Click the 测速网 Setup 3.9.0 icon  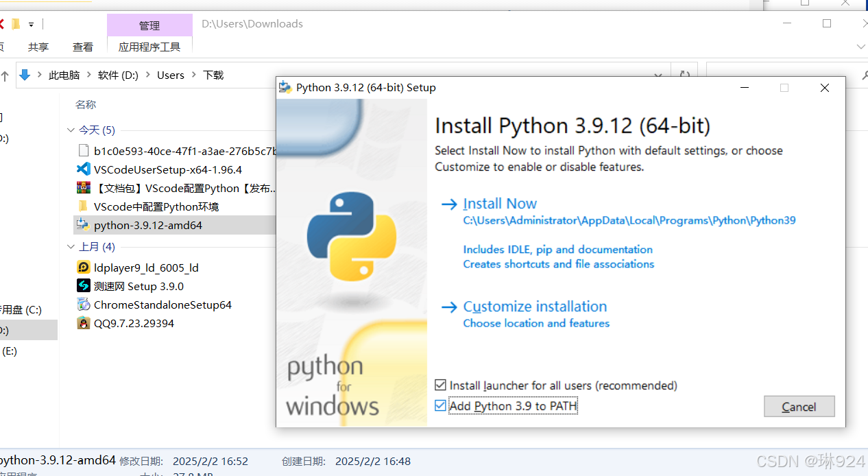point(83,286)
